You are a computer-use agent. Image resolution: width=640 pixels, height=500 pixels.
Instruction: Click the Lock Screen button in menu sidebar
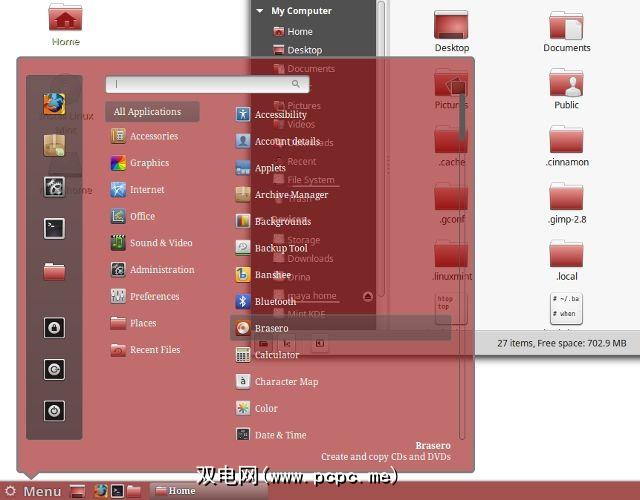tap(54, 327)
